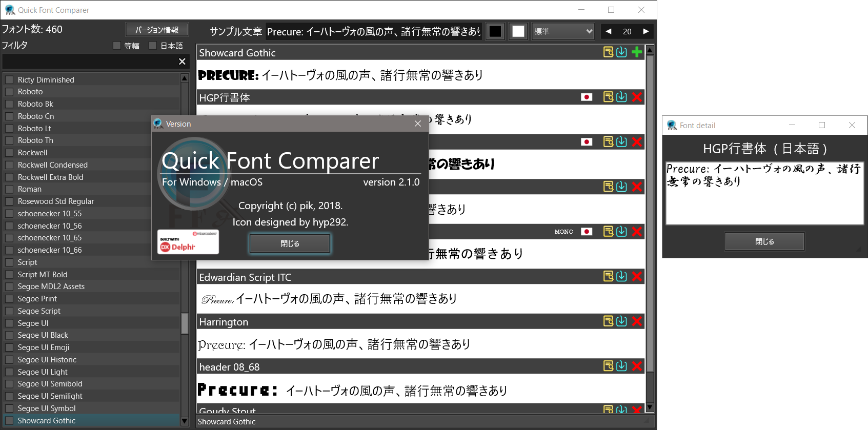Increase sample font size with right arrow

pyautogui.click(x=646, y=31)
